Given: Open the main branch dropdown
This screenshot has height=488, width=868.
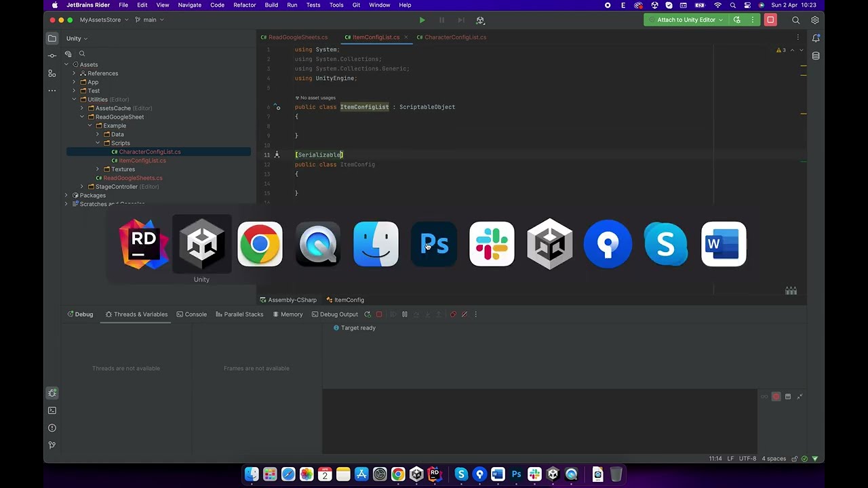Looking at the screenshot, I should [149, 20].
